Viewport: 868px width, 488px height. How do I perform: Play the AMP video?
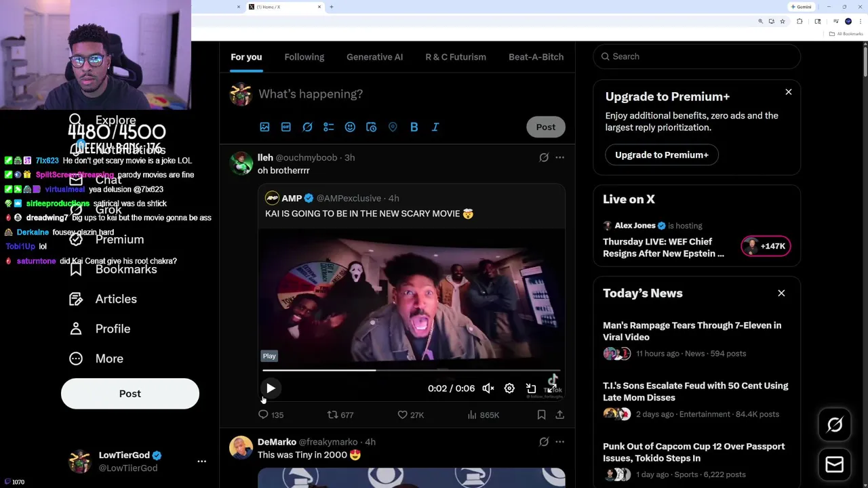tap(271, 388)
